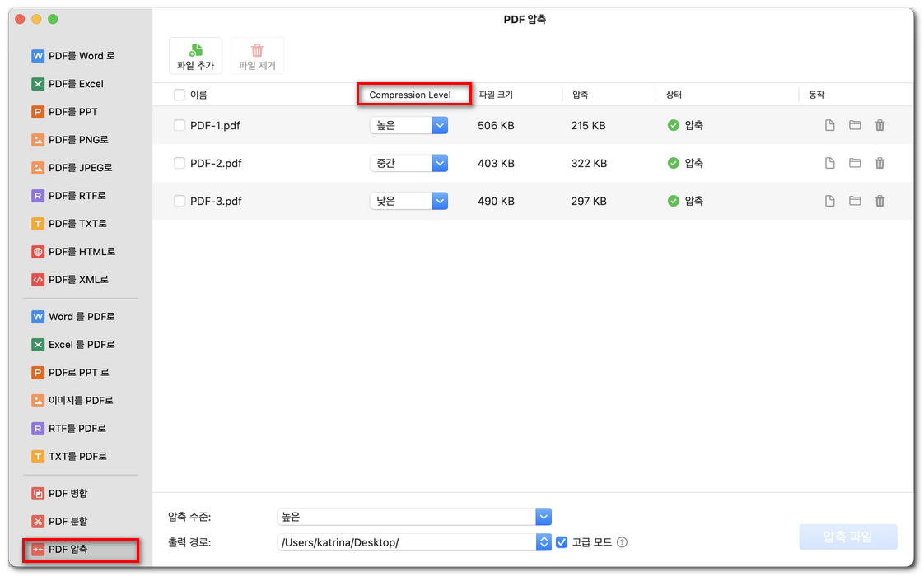Select PDF 분할 in sidebar
The image size is (924, 576).
[x=68, y=521]
